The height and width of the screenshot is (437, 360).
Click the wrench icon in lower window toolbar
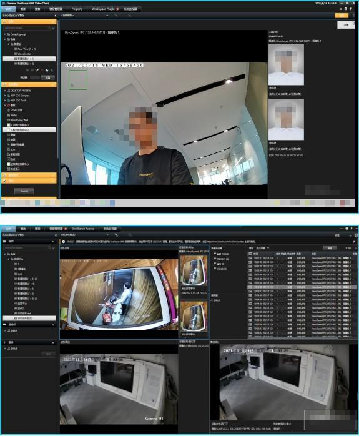tap(116, 235)
